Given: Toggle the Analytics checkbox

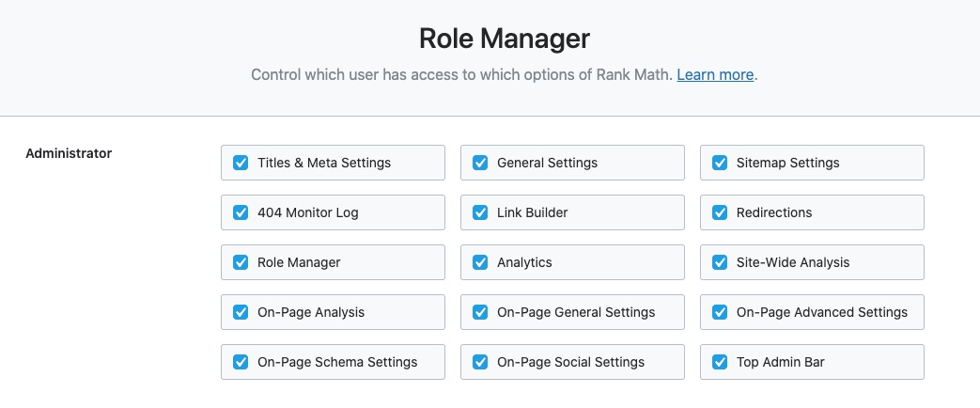Looking at the screenshot, I should 480,262.
